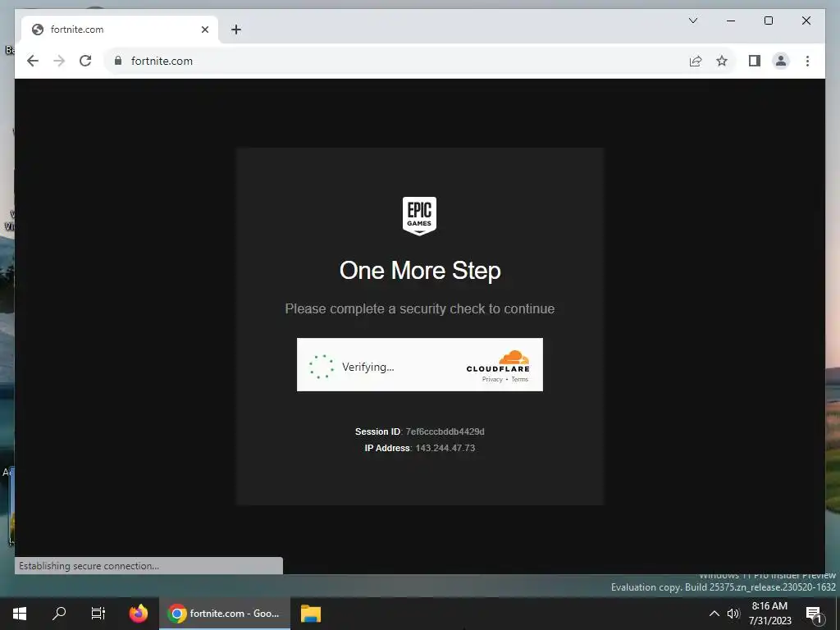This screenshot has width=840, height=630.
Task: Click the Cloudflare logo in the widget
Action: 498,361
